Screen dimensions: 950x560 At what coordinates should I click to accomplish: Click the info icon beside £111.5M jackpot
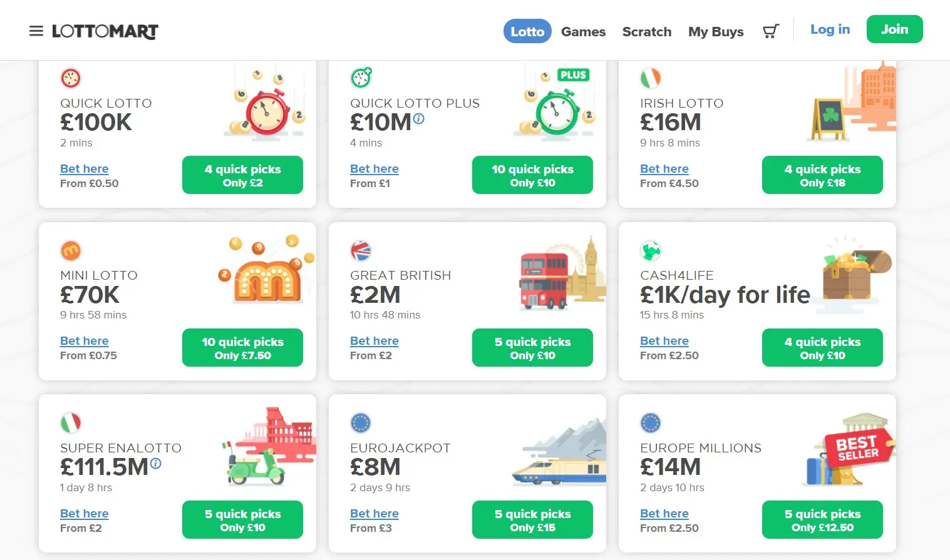coord(156,463)
